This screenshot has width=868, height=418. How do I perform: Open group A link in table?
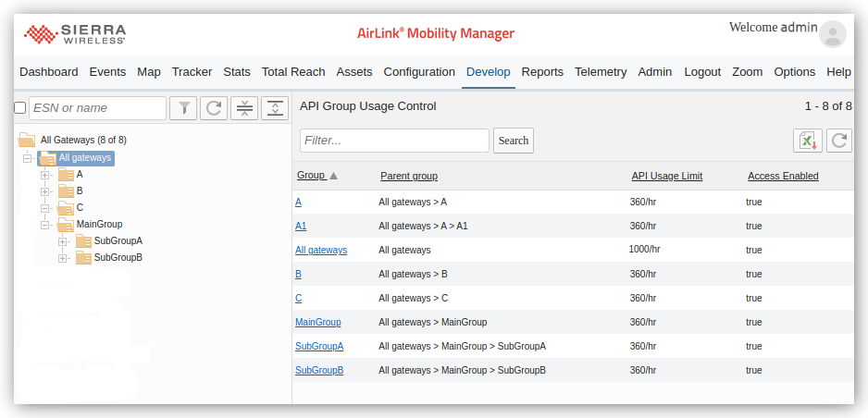(298, 203)
